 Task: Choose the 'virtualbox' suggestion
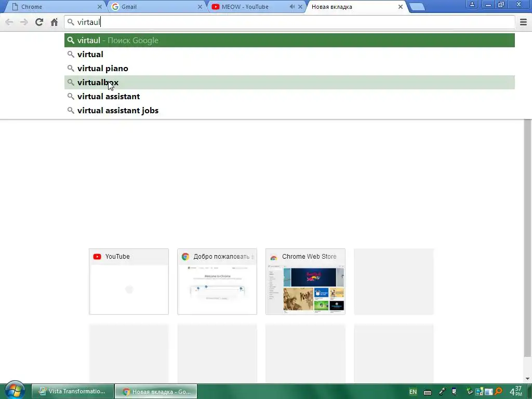(289, 83)
